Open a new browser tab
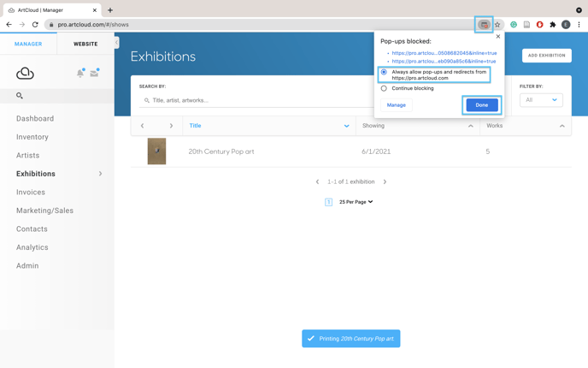Image resolution: width=588 pixels, height=368 pixels. (110, 10)
